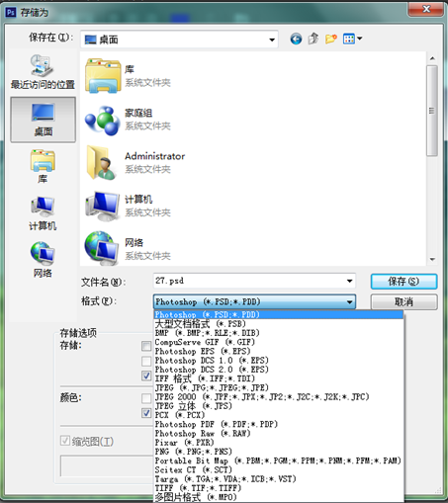Click the 取消 cancel button
This screenshot has width=448, height=503.
pos(403,301)
